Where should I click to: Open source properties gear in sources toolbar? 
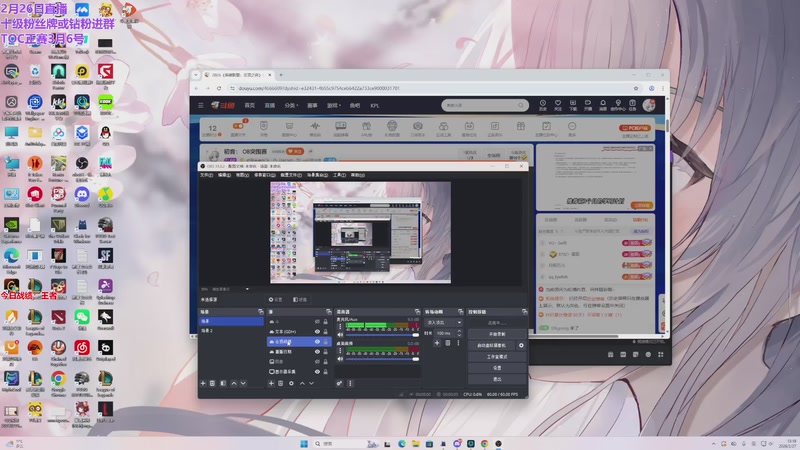pyautogui.click(x=291, y=383)
